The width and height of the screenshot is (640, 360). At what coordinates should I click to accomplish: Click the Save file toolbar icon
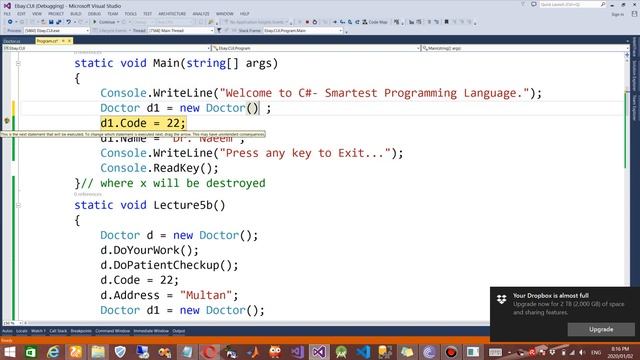pyautogui.click(x=51, y=22)
